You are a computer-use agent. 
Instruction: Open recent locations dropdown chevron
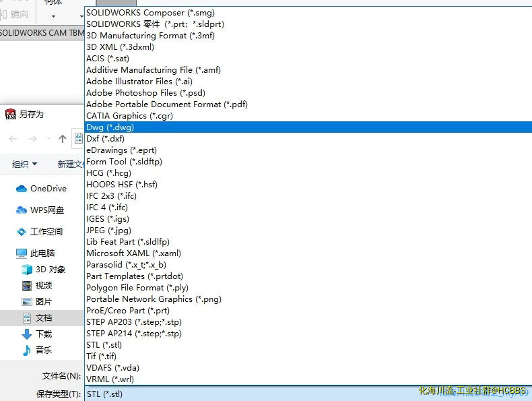pos(48,139)
